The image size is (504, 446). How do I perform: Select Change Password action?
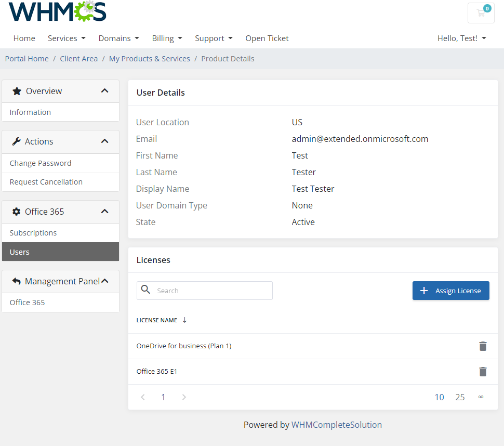pyautogui.click(x=60, y=163)
